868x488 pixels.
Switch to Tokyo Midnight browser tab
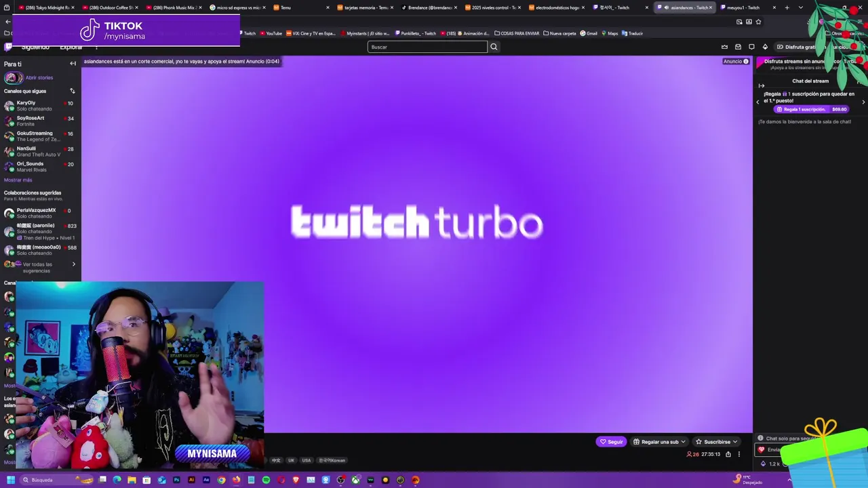tap(45, 7)
